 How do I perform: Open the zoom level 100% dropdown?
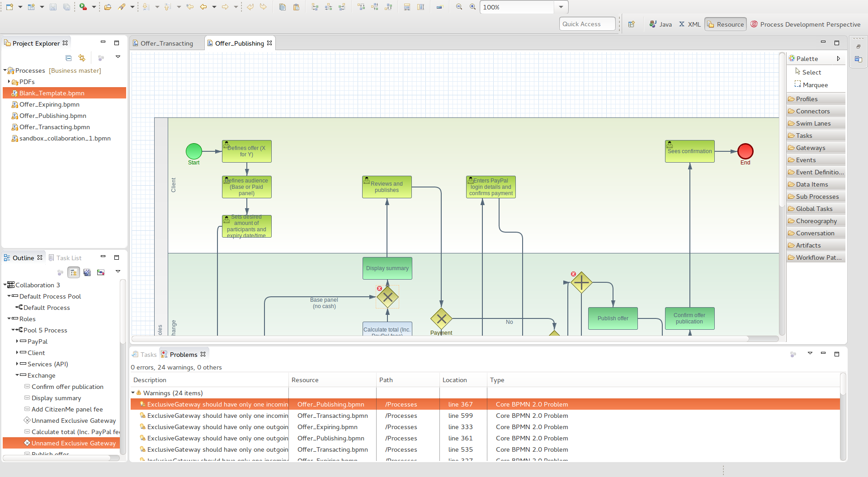tap(561, 7)
